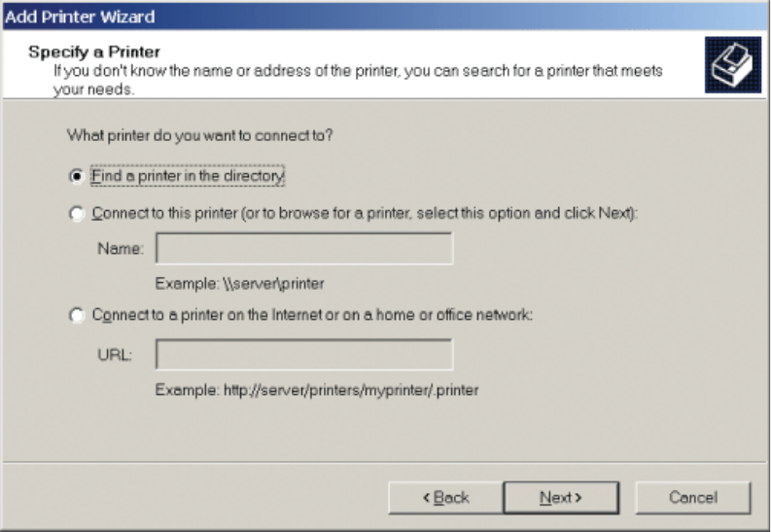This screenshot has width=771, height=532.
Task: Click the URL text input field
Action: 303,354
